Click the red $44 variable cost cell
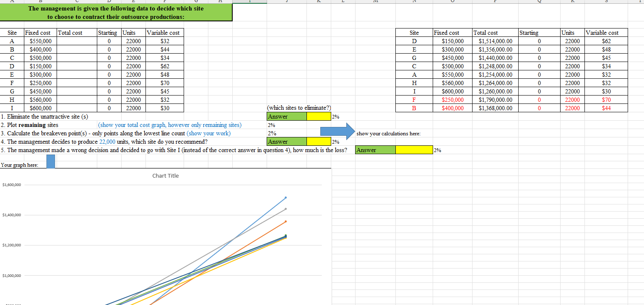 [606, 108]
